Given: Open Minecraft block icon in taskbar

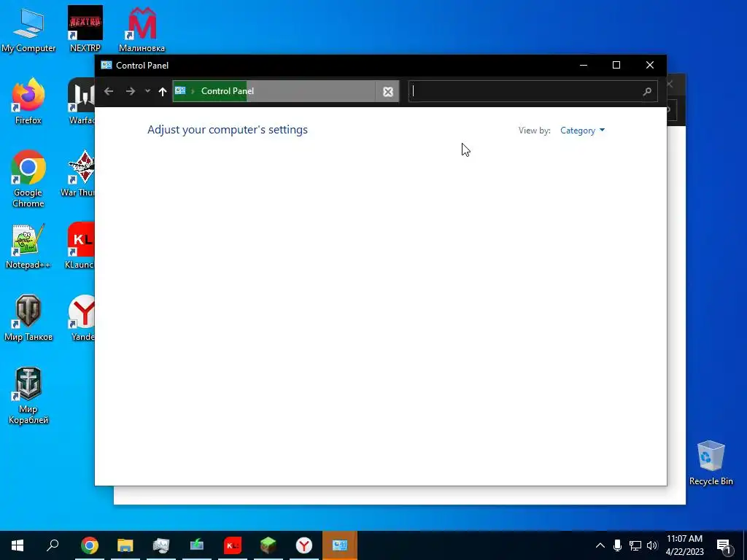Looking at the screenshot, I should [x=268, y=545].
